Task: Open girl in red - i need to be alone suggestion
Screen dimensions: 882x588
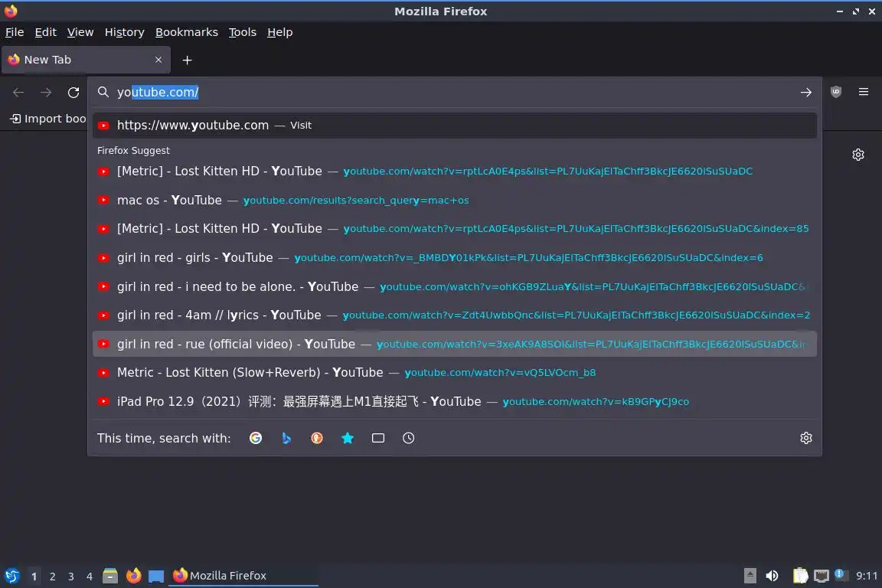Action: (x=455, y=286)
